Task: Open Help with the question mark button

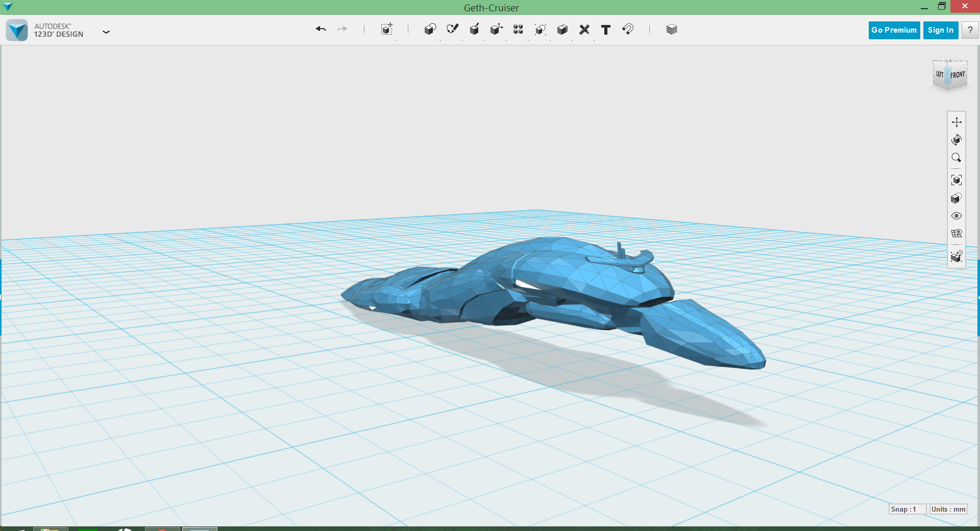Action: [970, 30]
